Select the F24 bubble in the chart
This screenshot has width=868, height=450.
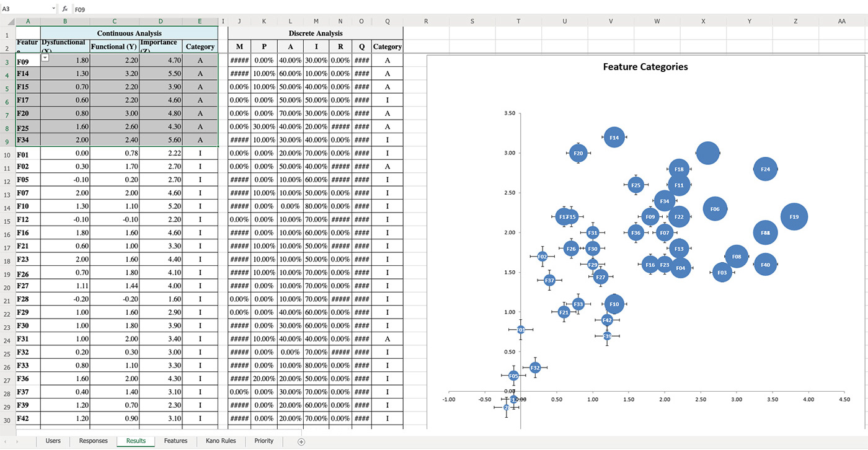tap(765, 169)
